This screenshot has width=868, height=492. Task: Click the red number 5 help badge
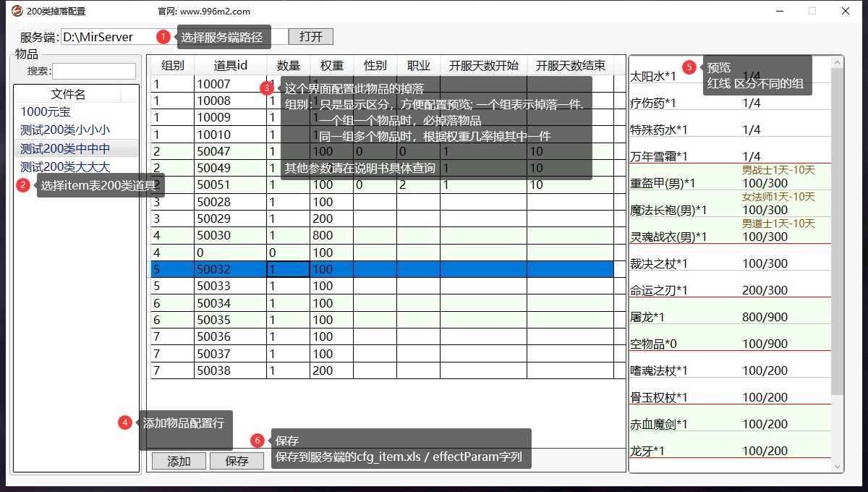(x=689, y=67)
